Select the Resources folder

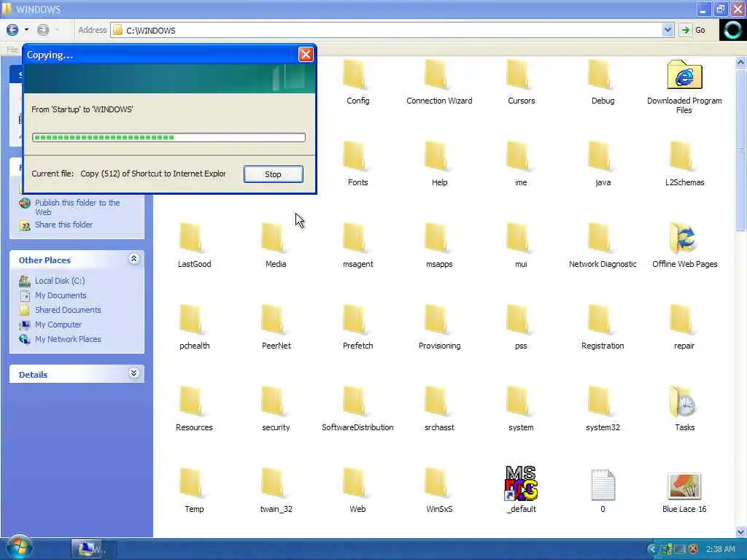194,408
